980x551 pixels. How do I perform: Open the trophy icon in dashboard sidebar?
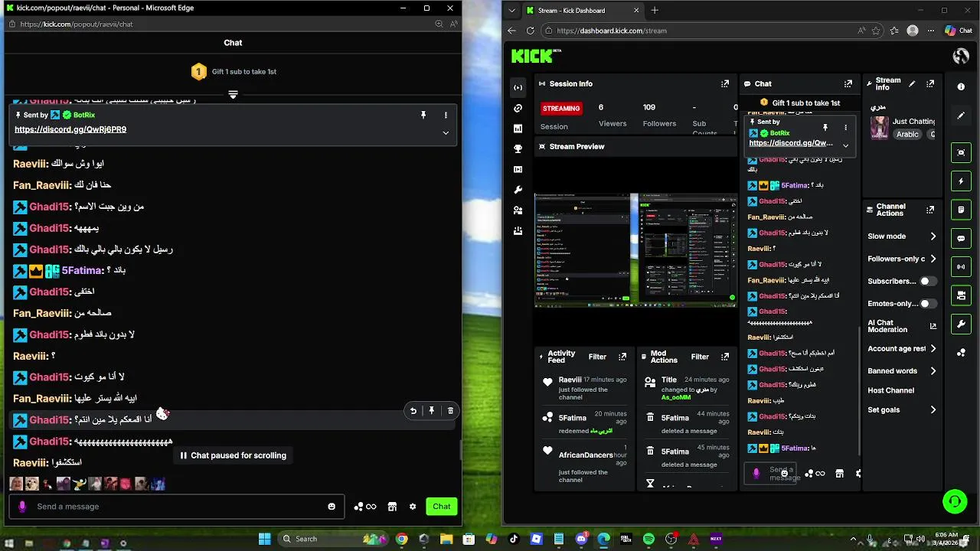point(518,149)
